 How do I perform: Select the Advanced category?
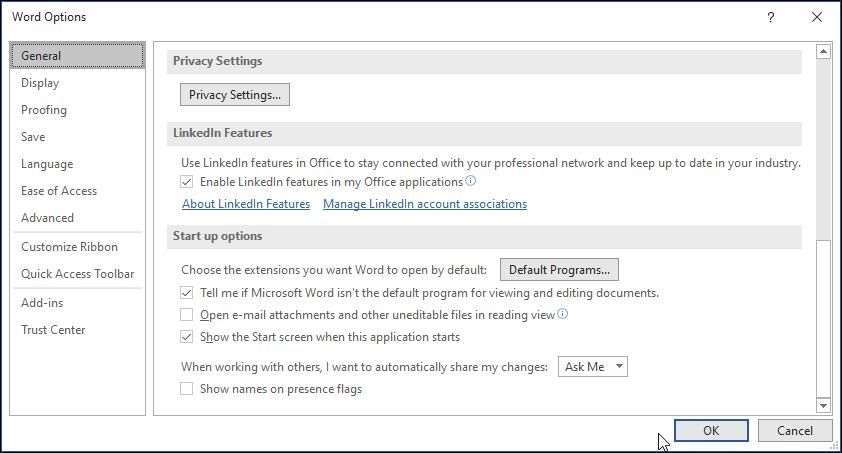coord(47,218)
